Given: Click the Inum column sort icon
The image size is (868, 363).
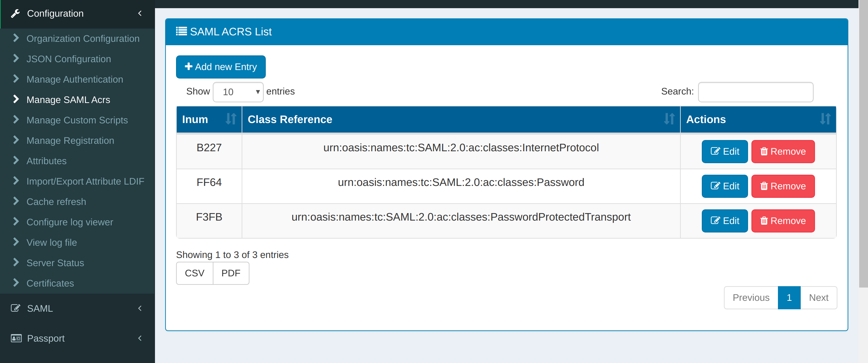Looking at the screenshot, I should coord(231,119).
